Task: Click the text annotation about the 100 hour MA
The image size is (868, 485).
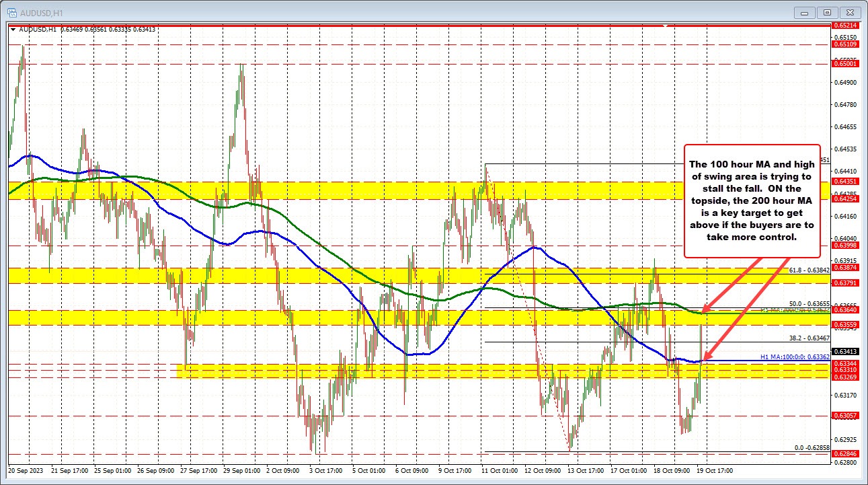Action: pos(752,201)
